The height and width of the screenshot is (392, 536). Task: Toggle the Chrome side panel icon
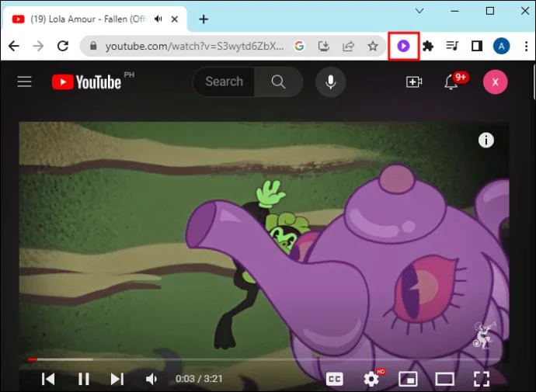(x=476, y=46)
